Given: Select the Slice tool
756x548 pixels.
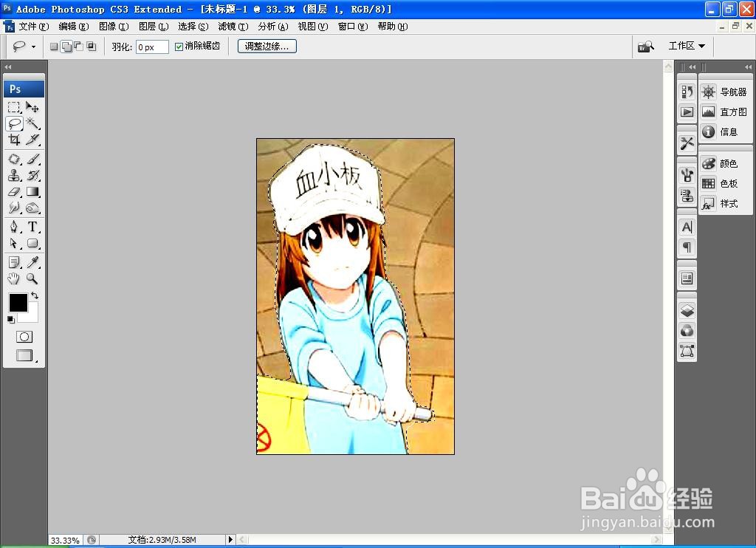Looking at the screenshot, I should (32, 140).
